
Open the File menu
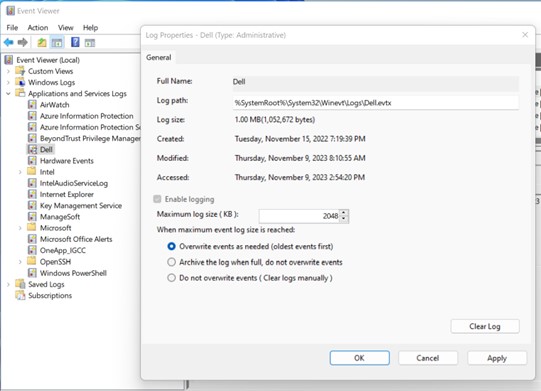(x=12, y=28)
